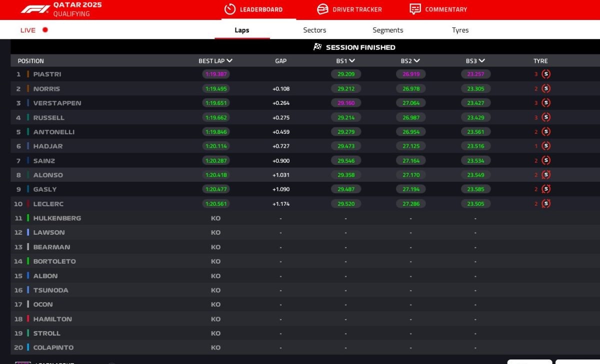Open the BS2 column dropdown chevron
Image resolution: width=600 pixels, height=364 pixels.
coord(416,61)
